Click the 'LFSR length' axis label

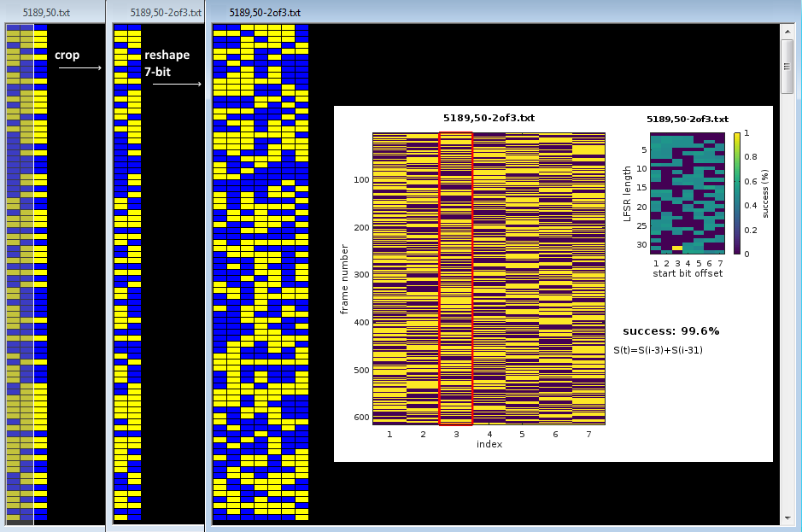(627, 194)
